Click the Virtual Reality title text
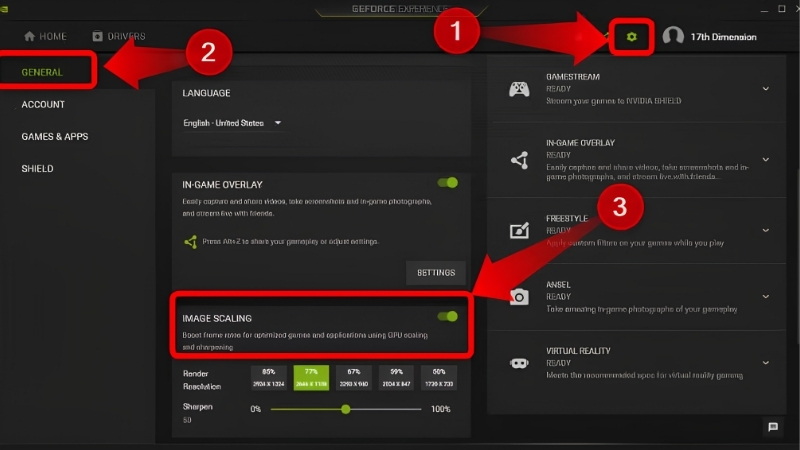The width and height of the screenshot is (800, 450). pyautogui.click(x=578, y=351)
